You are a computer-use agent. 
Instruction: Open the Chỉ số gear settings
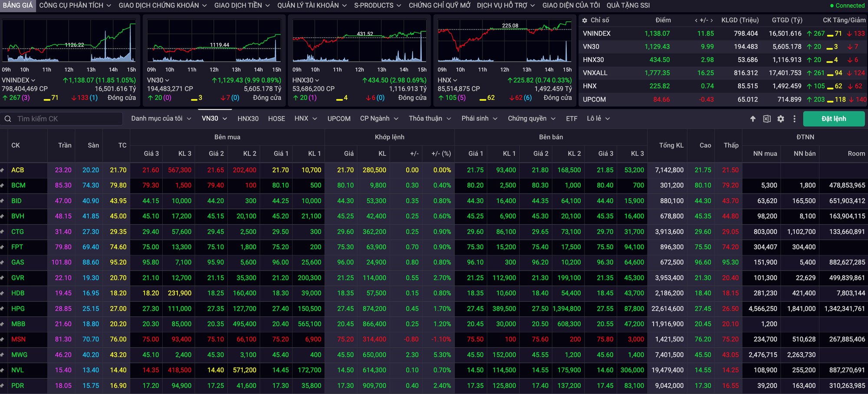click(x=585, y=20)
